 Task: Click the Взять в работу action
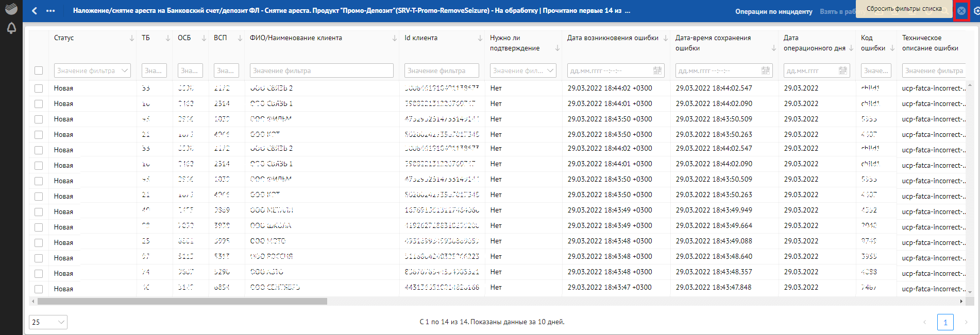click(x=837, y=11)
